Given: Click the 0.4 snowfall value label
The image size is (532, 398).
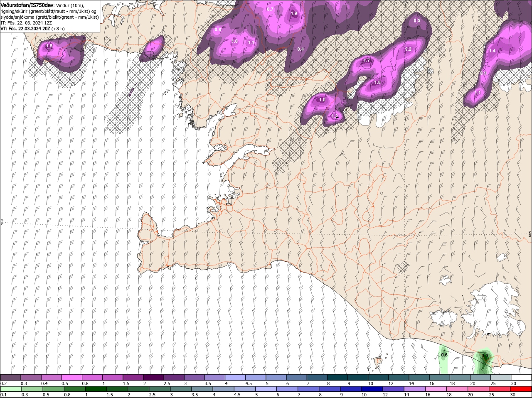Looking at the screenshot, I should pyautogui.click(x=301, y=49).
